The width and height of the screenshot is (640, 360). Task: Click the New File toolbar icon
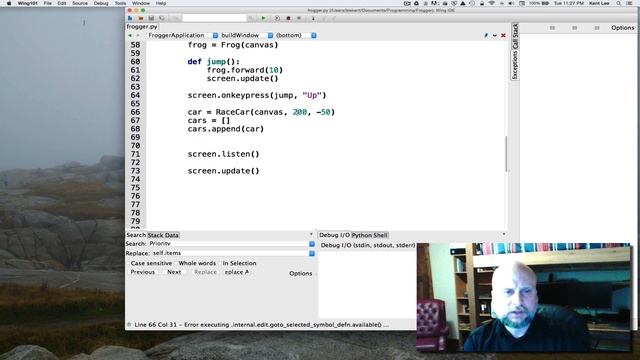[130, 18]
